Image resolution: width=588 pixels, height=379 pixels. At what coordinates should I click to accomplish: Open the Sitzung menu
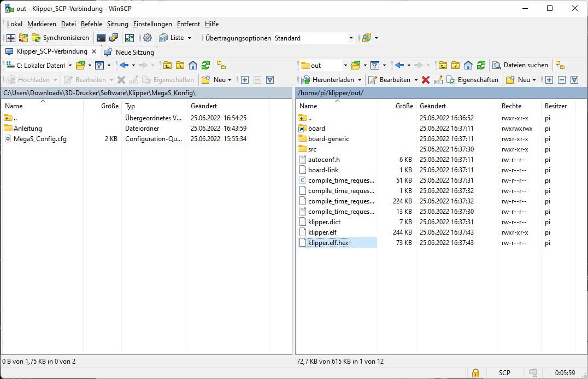click(x=117, y=24)
